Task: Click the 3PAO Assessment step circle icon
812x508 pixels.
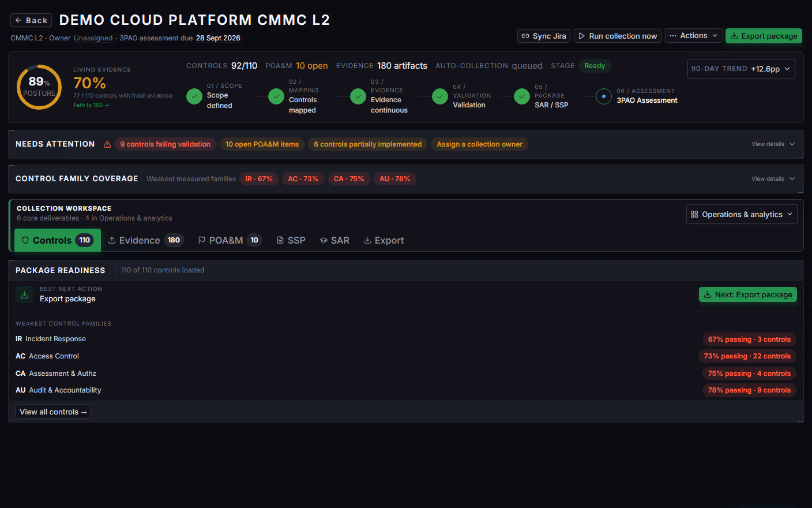Action: click(x=604, y=96)
